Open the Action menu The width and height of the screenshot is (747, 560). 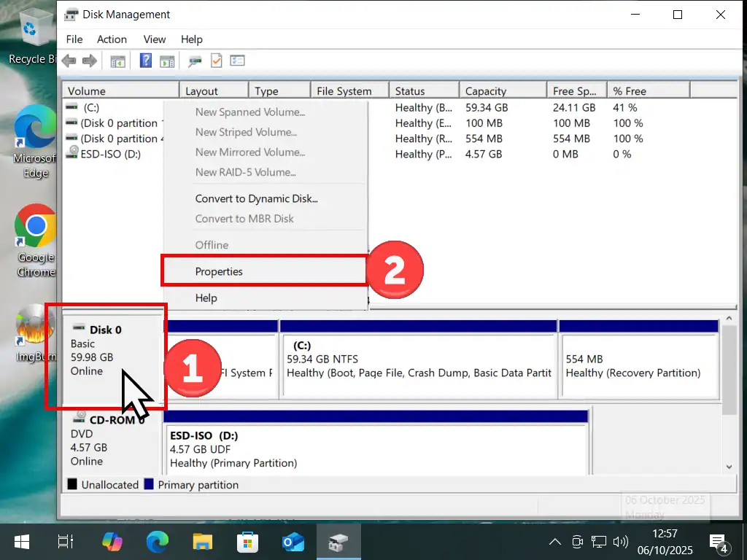pos(112,39)
